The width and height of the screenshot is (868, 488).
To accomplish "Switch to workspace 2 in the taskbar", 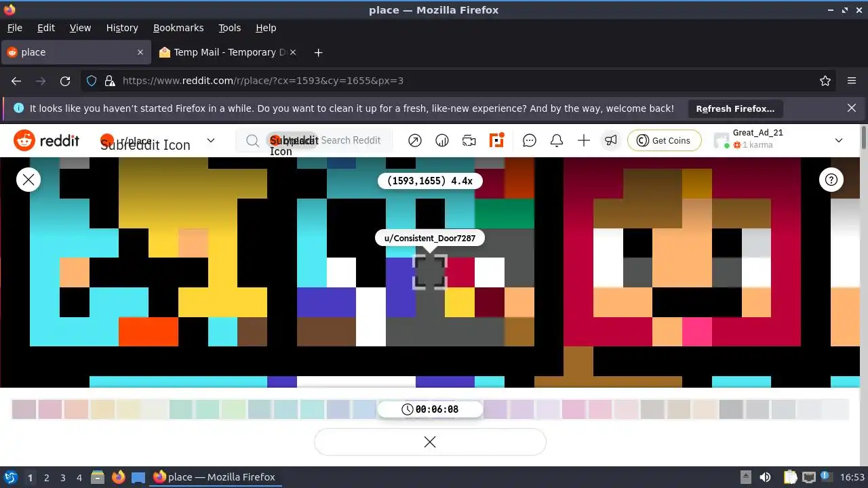I will (x=46, y=478).
